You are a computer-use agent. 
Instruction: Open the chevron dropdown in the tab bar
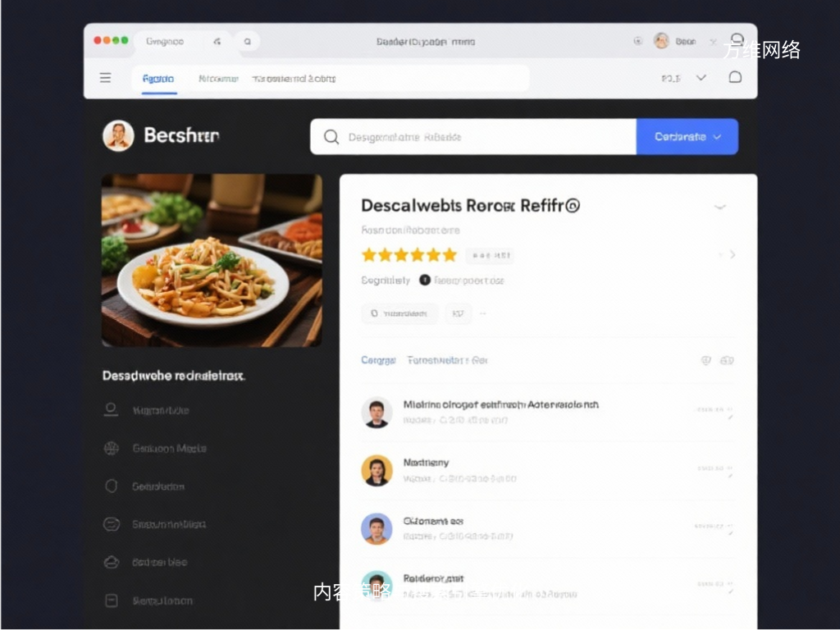point(701,78)
